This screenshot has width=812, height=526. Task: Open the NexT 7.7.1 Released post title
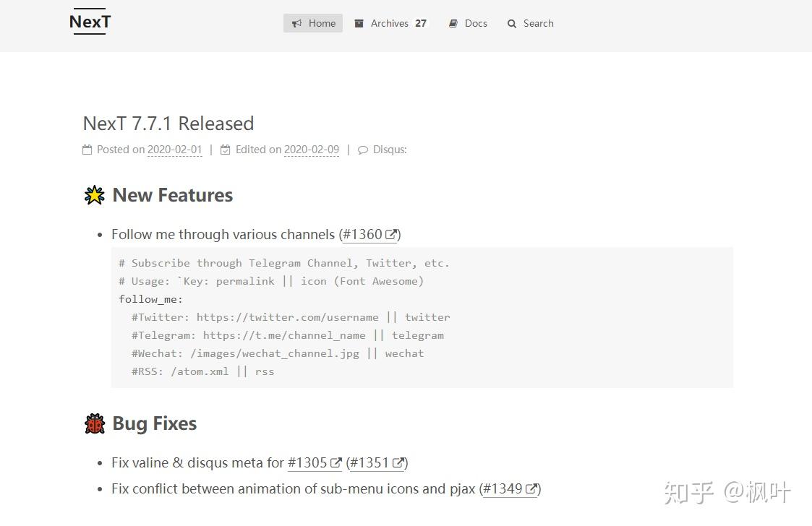(x=168, y=124)
